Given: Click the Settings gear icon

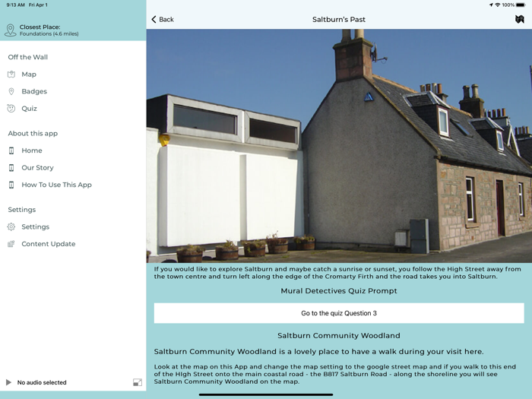Looking at the screenshot, I should [x=11, y=226].
